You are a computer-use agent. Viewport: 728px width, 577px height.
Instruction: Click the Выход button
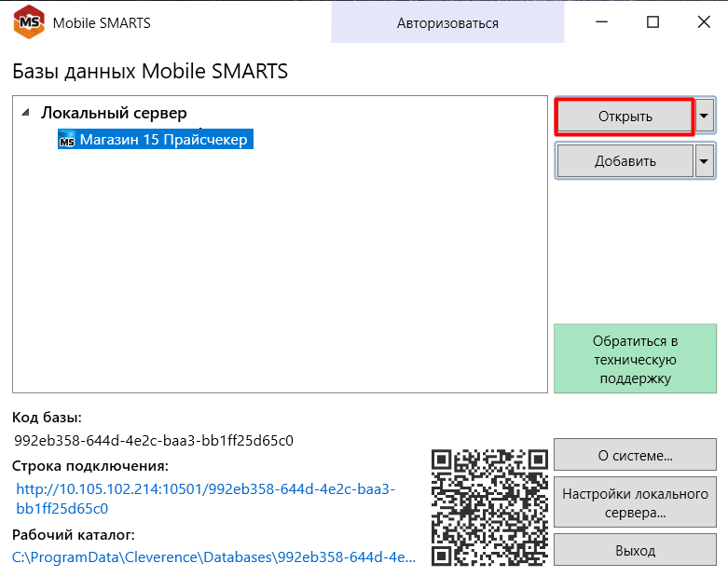coord(635,550)
